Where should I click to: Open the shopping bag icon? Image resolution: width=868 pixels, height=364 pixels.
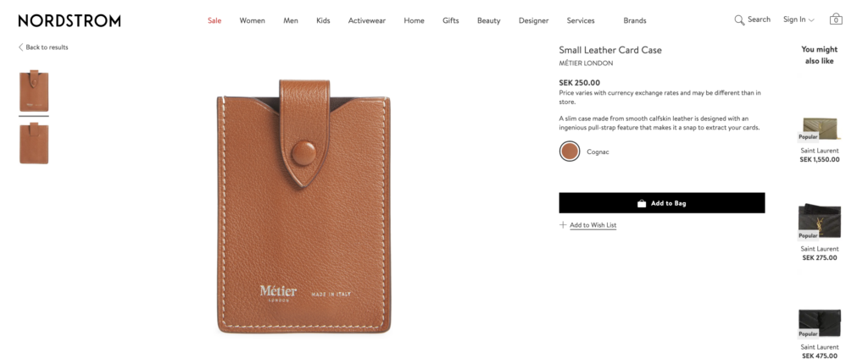(x=835, y=19)
